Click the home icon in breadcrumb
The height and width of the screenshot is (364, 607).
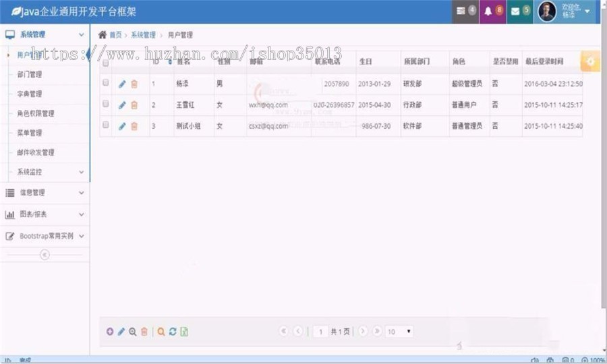[103, 35]
